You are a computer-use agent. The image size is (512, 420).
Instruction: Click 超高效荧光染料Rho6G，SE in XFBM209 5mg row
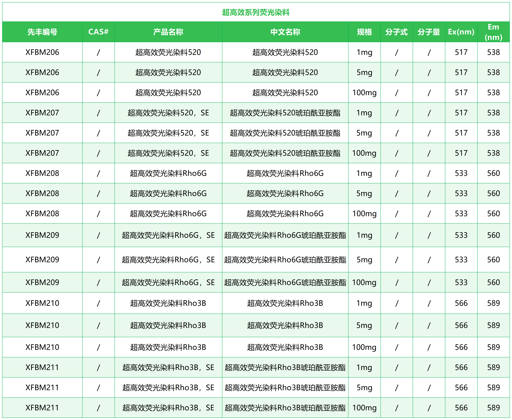tap(168, 260)
